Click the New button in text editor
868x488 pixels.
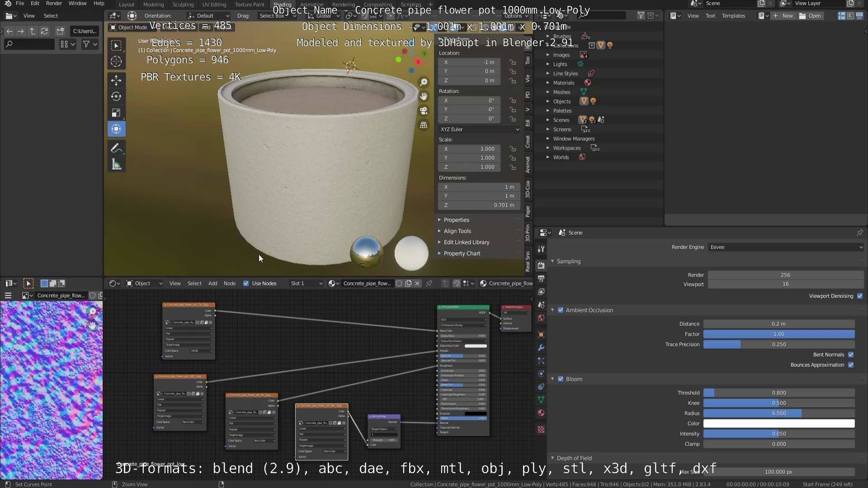(783, 16)
